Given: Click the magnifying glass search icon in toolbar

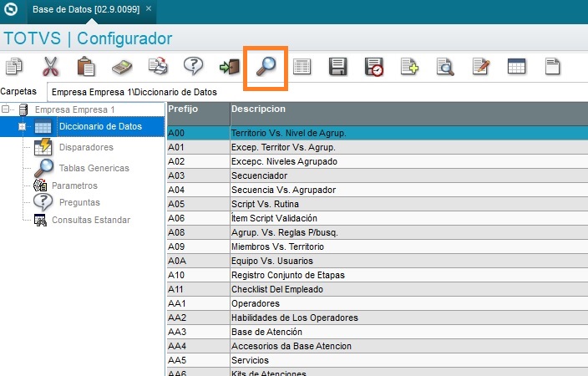Looking at the screenshot, I should pyautogui.click(x=266, y=67).
